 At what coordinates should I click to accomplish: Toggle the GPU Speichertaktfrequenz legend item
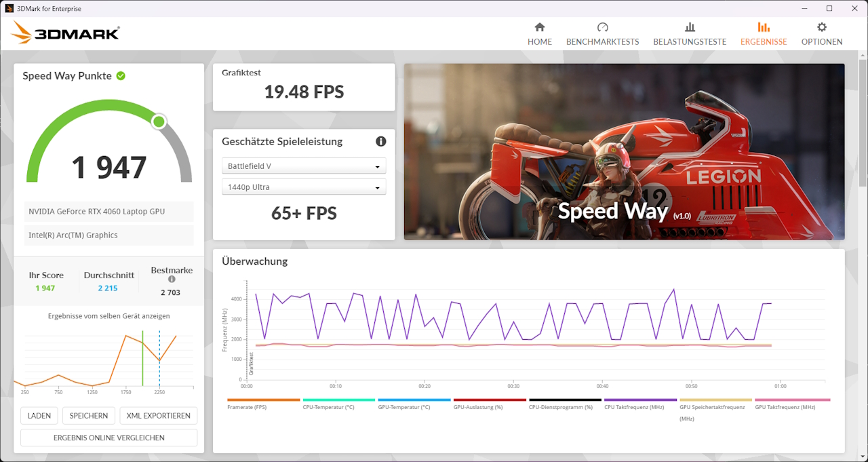point(715,410)
